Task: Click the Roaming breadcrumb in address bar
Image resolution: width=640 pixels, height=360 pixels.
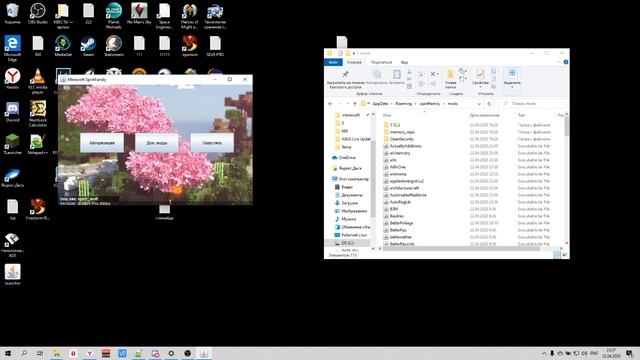Action: click(403, 104)
